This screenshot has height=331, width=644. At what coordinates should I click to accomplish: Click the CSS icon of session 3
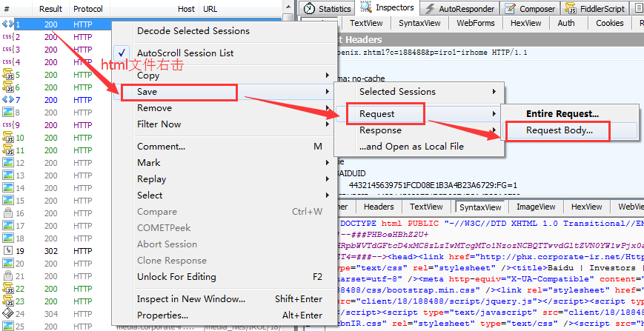coord(8,50)
